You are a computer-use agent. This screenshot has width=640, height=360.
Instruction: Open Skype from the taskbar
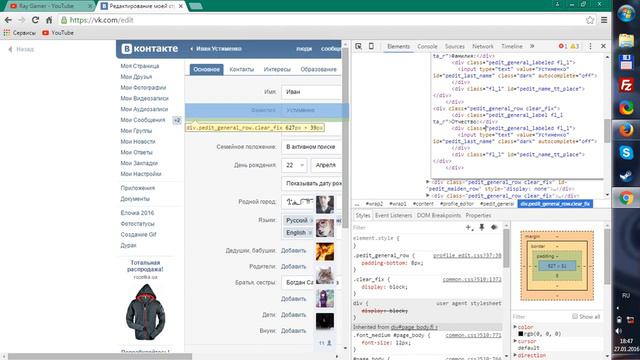626,153
